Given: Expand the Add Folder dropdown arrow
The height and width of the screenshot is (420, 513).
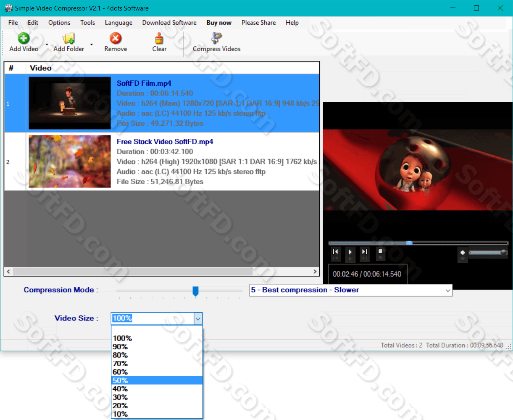Looking at the screenshot, I should point(91,44).
